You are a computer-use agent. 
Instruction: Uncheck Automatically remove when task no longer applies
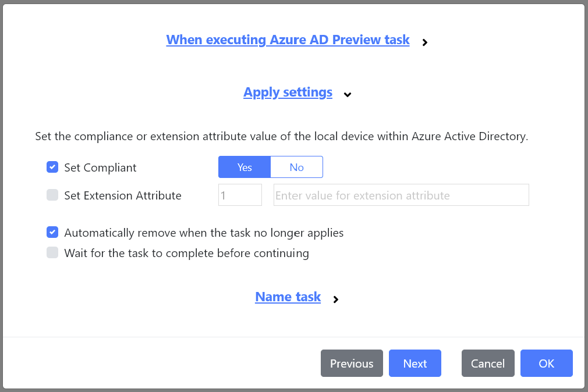(52, 233)
